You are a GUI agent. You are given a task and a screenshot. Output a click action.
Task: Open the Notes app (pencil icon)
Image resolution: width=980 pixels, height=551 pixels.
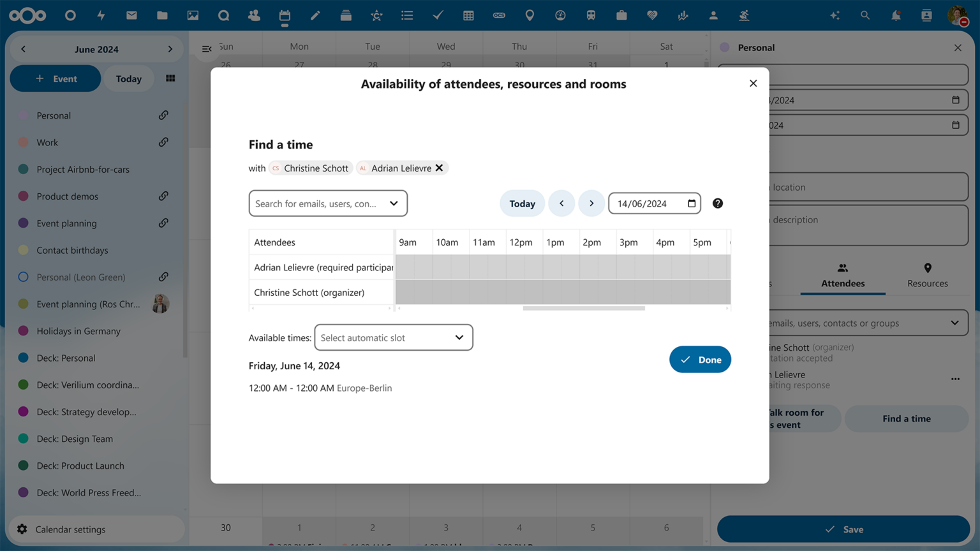click(315, 15)
